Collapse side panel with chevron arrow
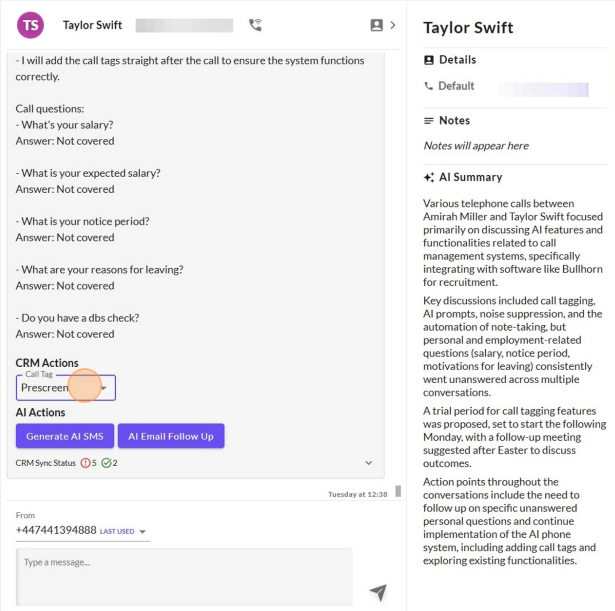Viewport: 615px width, 611px height. click(x=393, y=25)
